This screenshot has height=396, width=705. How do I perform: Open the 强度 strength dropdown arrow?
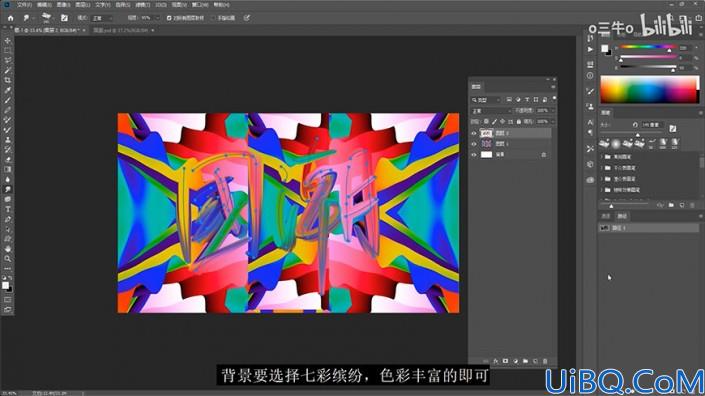tap(157, 18)
